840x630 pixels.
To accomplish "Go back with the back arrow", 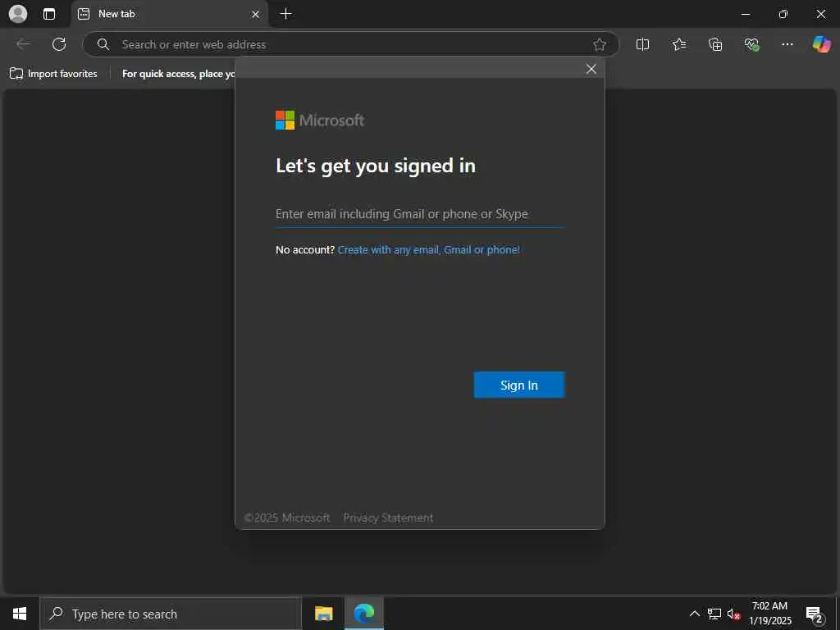I will pos(23,44).
